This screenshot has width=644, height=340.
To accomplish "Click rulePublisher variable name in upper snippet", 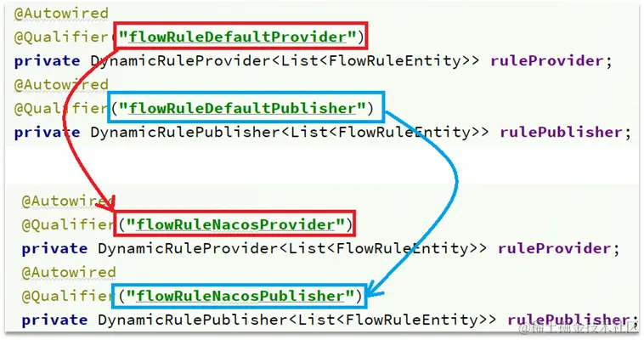I will click(561, 133).
